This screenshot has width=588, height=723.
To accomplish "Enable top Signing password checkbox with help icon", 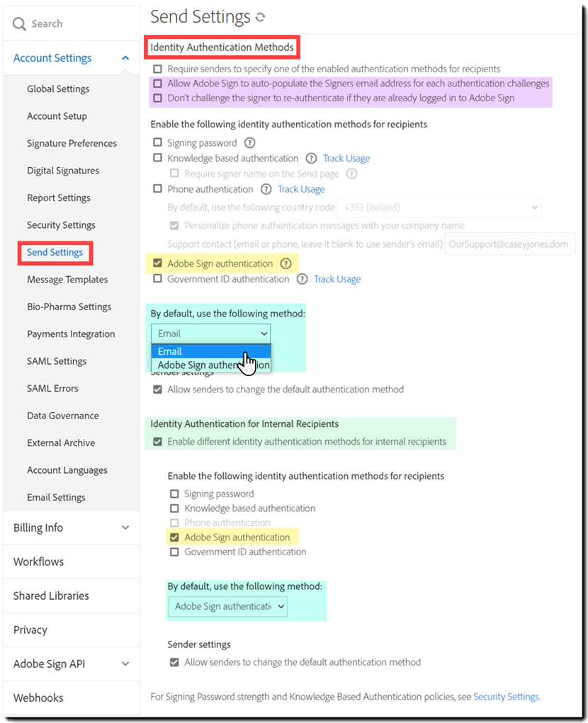I will 158,142.
